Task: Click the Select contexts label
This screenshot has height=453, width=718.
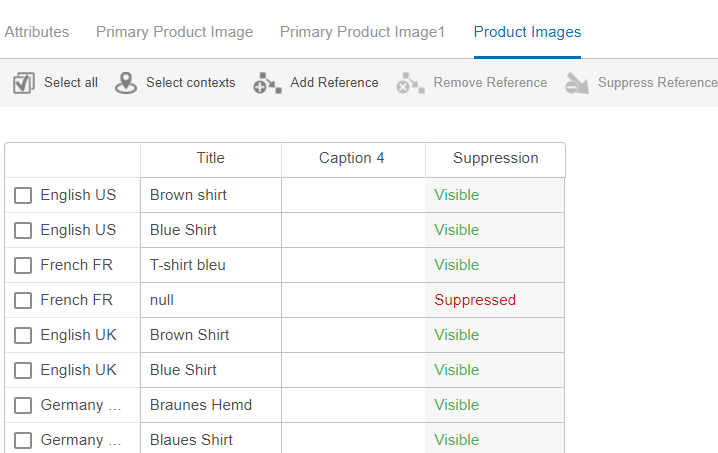Action: point(190,83)
